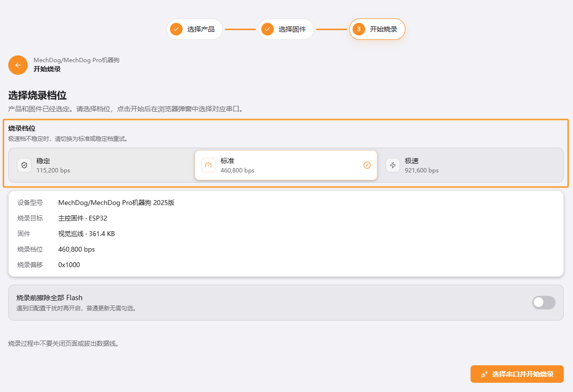Click the check circle on 标准 option

[367, 165]
